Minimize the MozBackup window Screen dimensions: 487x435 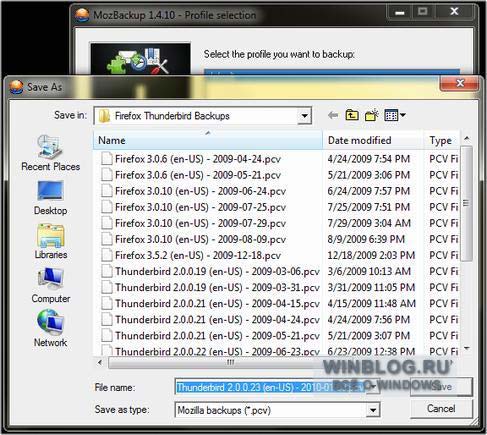tap(400, 13)
